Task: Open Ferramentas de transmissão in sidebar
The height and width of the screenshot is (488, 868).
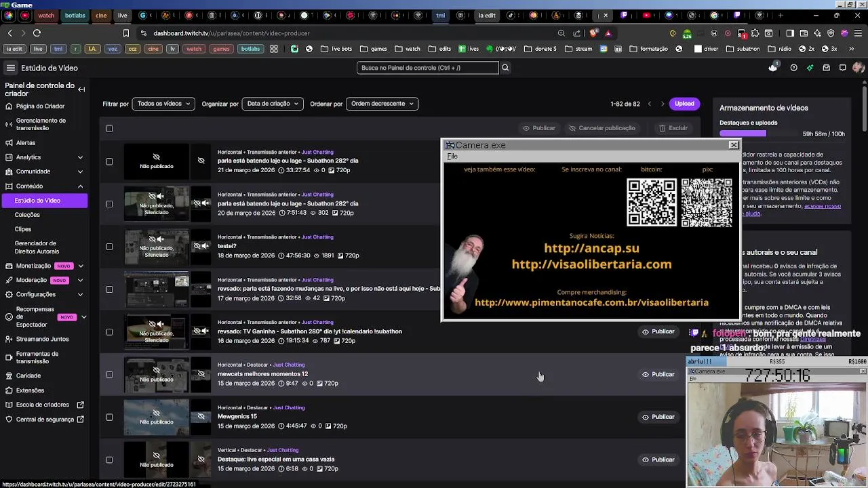Action: [x=37, y=357]
